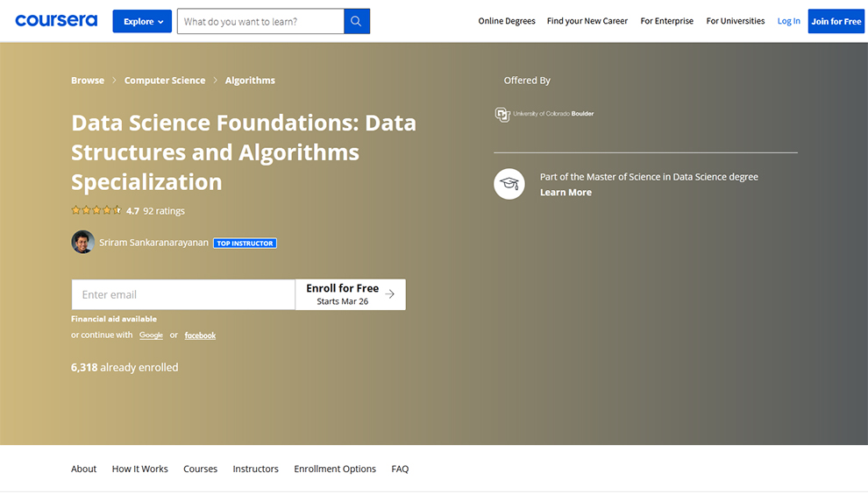Click the Enroll for Free button
The image size is (868, 494).
pos(351,294)
